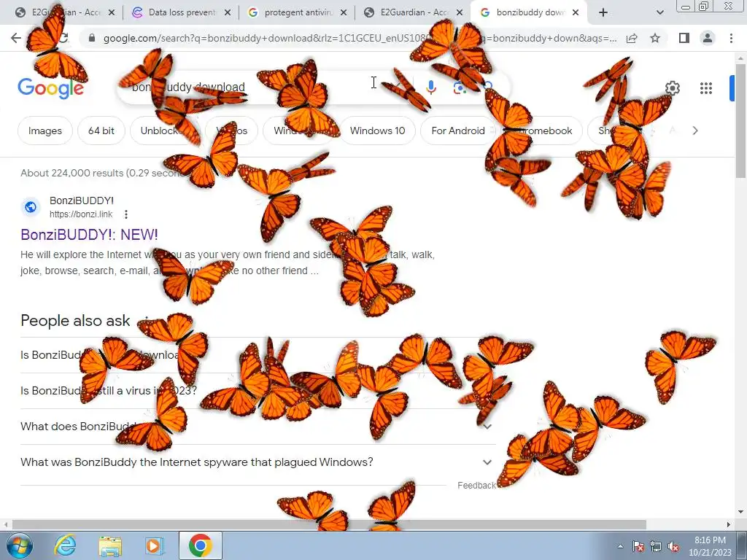The width and height of the screenshot is (747, 560).
Task: Click the "People also ask" heading
Action: (x=75, y=321)
